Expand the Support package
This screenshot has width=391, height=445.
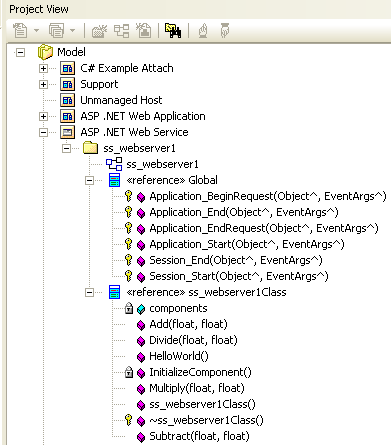coord(43,84)
